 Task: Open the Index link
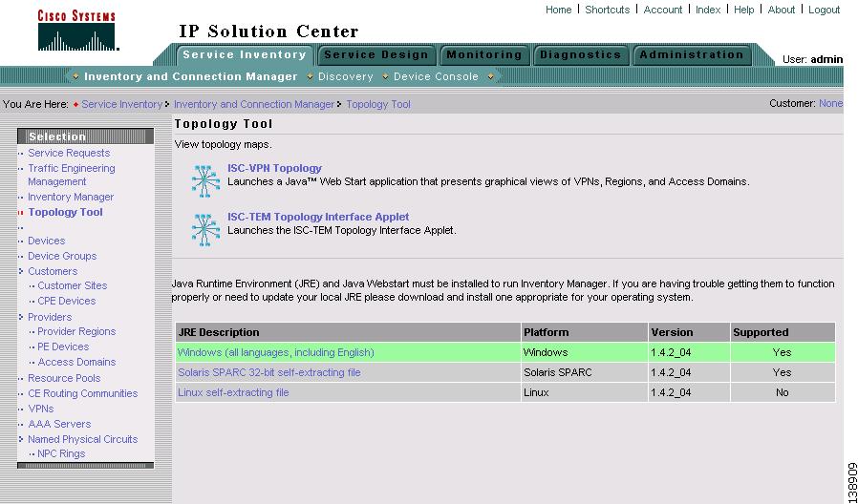pyautogui.click(x=708, y=10)
